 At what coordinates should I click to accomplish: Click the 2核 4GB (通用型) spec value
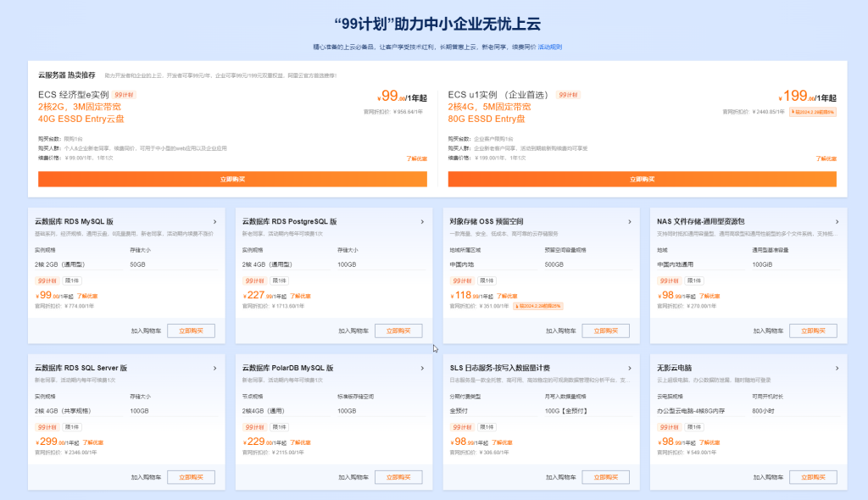[267, 264]
